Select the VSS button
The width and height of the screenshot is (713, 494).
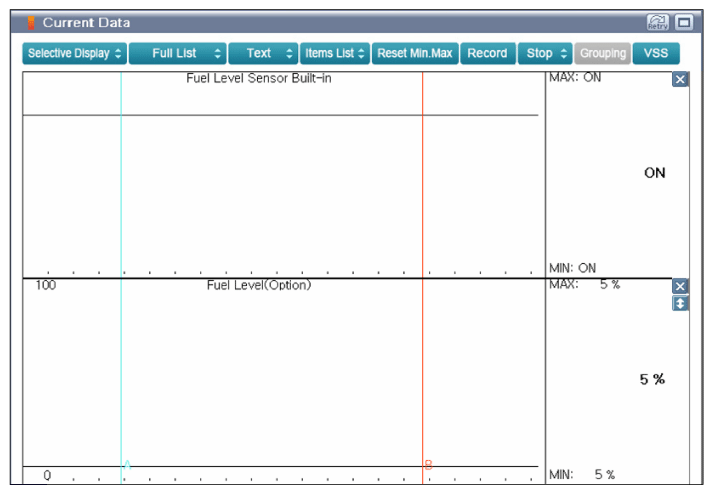656,53
